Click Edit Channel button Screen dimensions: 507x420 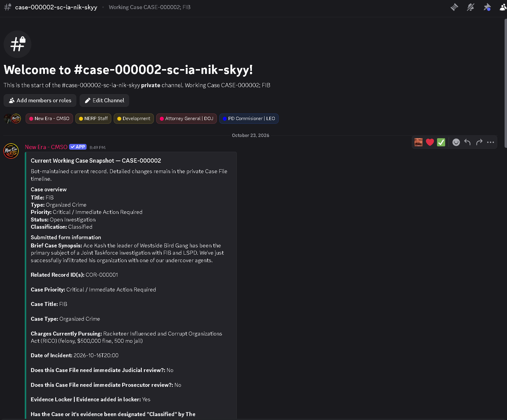(x=104, y=100)
